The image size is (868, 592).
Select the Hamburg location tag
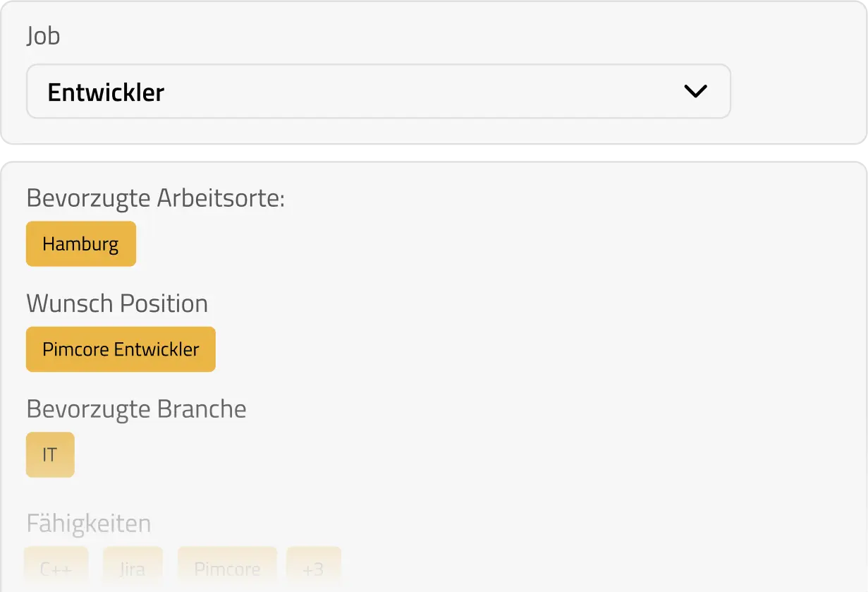click(x=80, y=244)
